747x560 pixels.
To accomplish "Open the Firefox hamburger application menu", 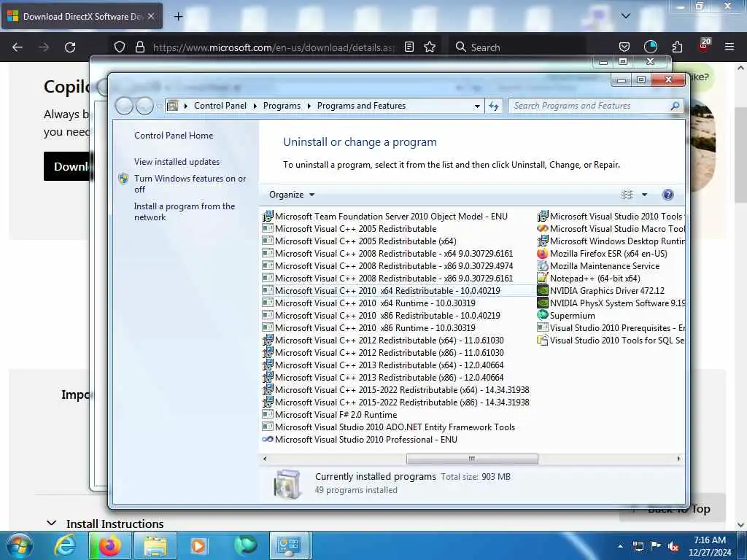I will pos(729,47).
